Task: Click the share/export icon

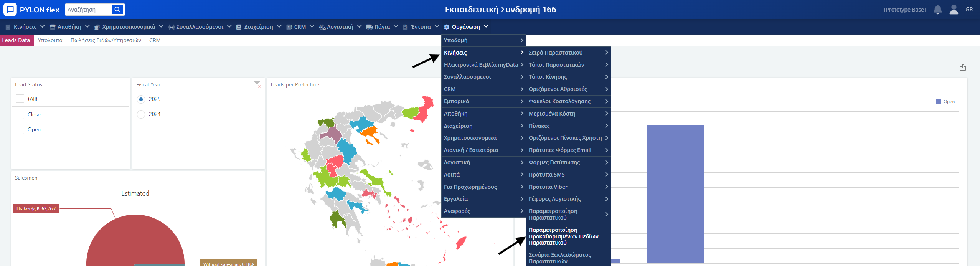Action: tap(962, 67)
